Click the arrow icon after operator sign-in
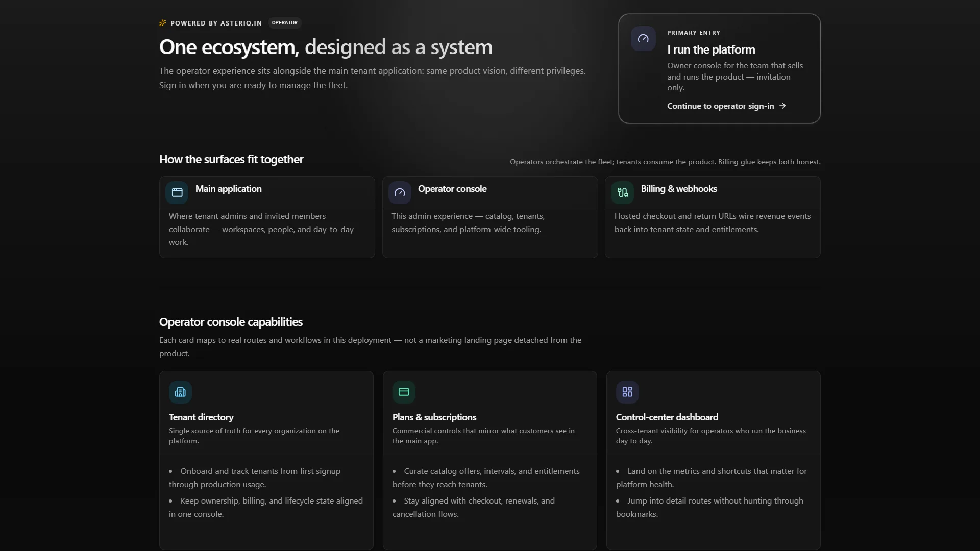Image resolution: width=980 pixels, height=551 pixels. click(782, 106)
